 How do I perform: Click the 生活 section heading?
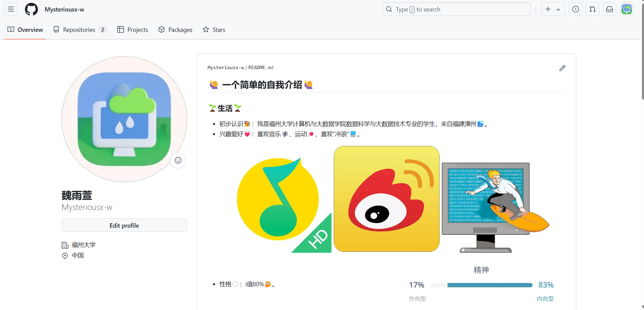click(225, 108)
